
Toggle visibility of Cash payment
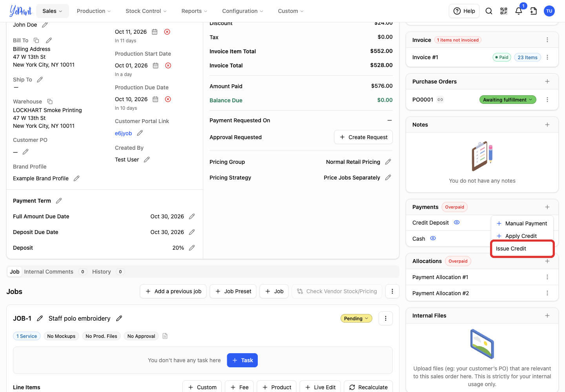tap(433, 238)
